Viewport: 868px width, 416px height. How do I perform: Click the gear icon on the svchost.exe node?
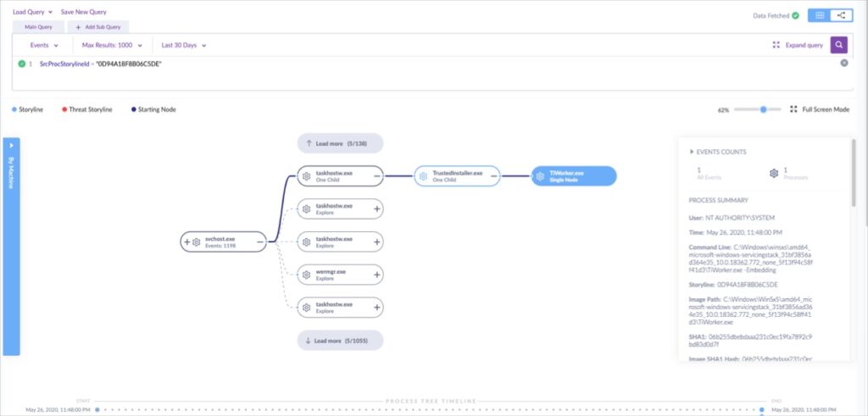(x=196, y=241)
